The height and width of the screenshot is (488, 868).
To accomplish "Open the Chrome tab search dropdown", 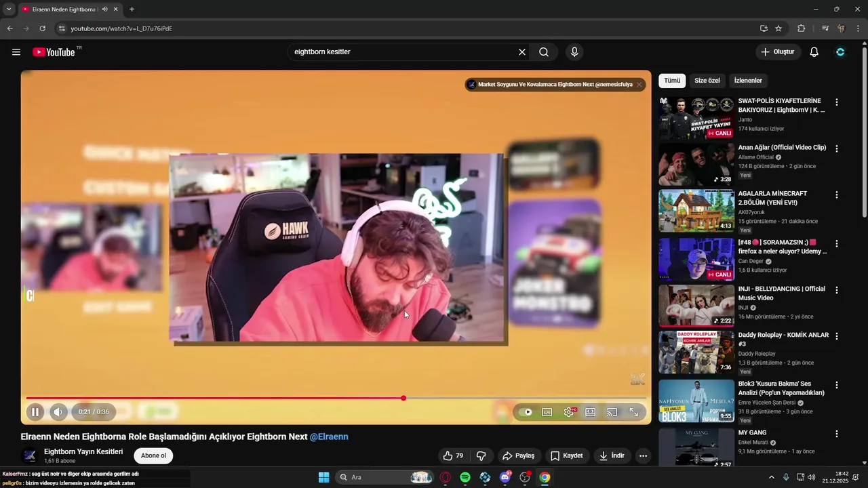I will tap(9, 9).
